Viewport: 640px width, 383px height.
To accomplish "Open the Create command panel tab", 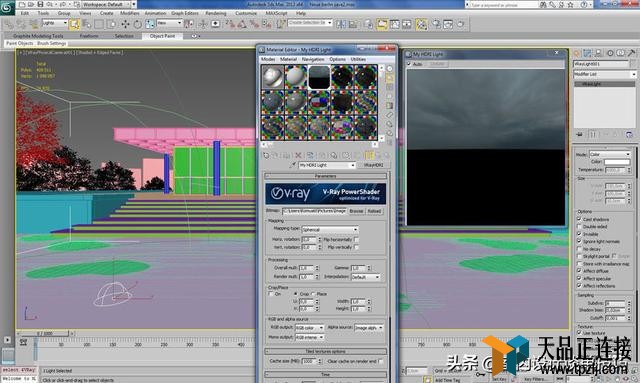I will coord(577,53).
